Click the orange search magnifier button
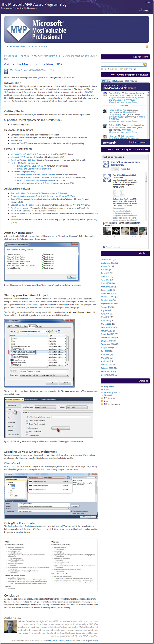The height and width of the screenshot is (644, 154). pos(144,64)
